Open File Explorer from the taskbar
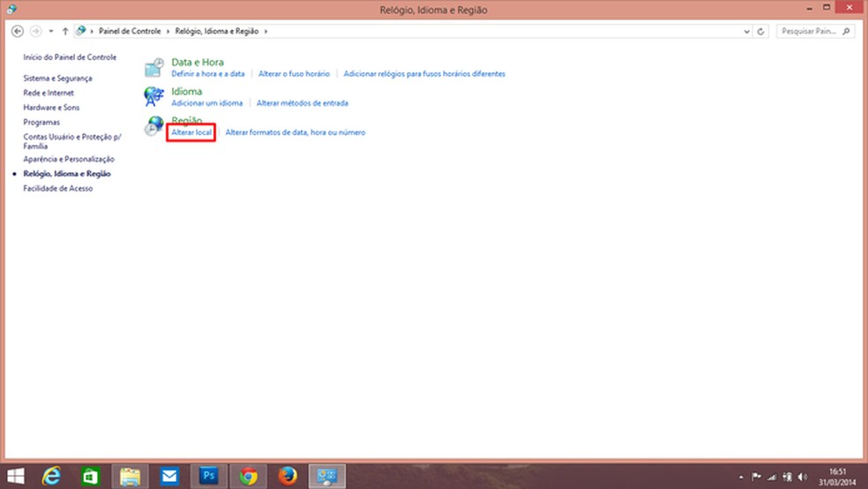The image size is (868, 489). [130, 477]
